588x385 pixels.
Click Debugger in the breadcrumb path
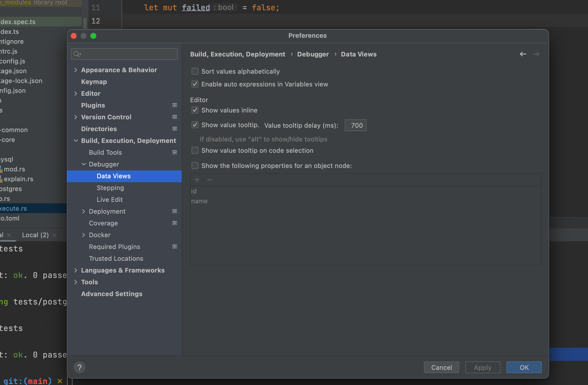pos(313,54)
